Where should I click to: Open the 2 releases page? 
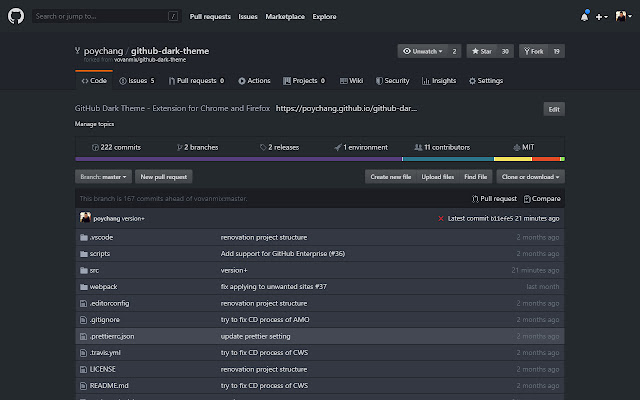click(x=279, y=147)
